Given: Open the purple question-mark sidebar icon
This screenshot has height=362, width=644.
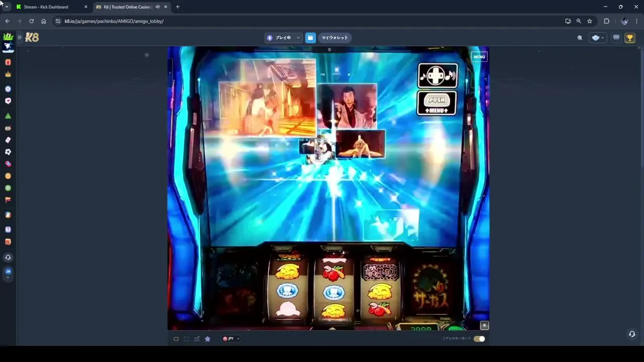Looking at the screenshot, I should (x=8, y=230).
